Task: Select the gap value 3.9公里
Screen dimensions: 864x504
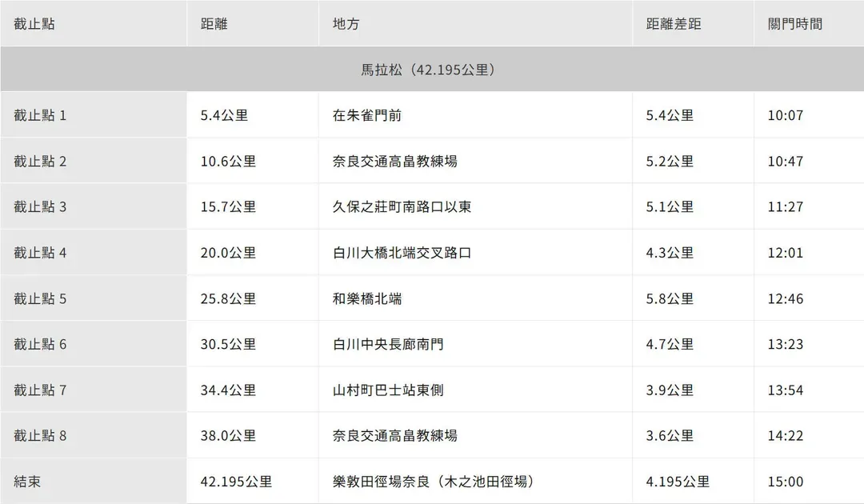Action: pos(670,390)
